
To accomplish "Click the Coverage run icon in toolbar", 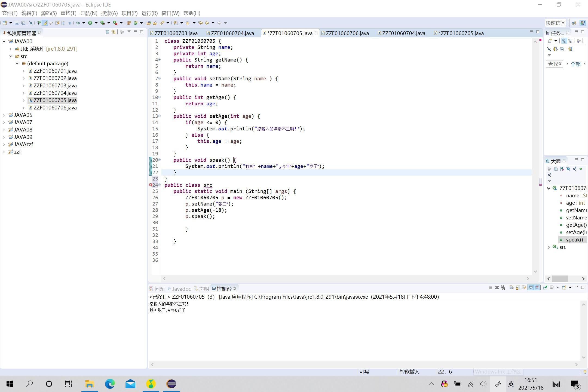I will click(102, 23).
